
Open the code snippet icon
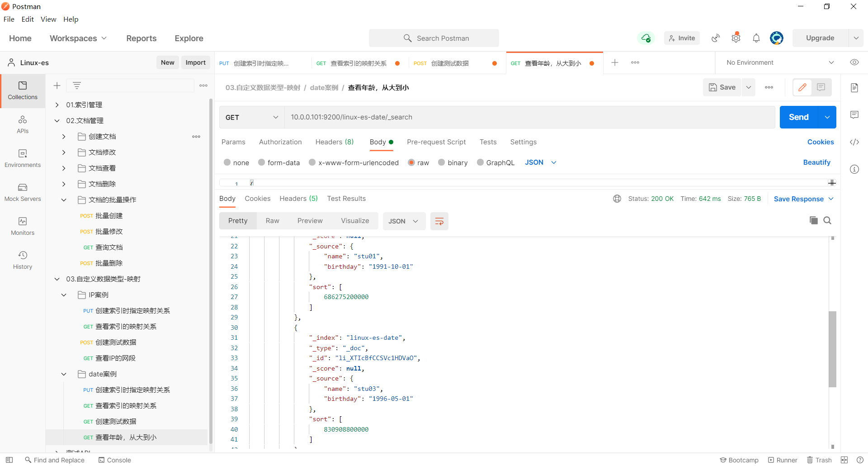(854, 142)
